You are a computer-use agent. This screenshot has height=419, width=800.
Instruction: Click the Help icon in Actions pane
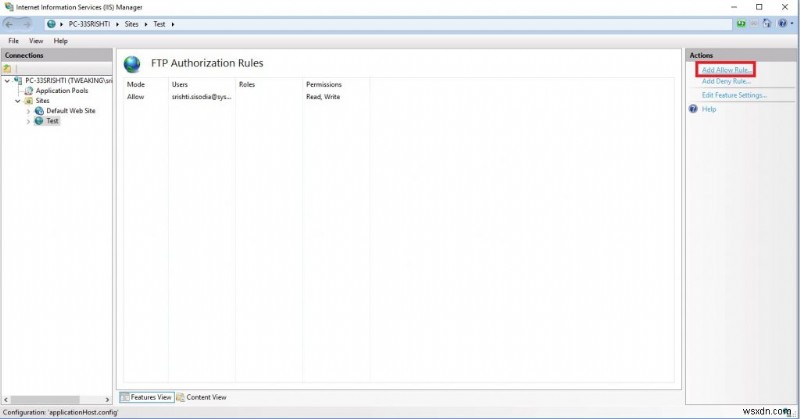[693, 109]
